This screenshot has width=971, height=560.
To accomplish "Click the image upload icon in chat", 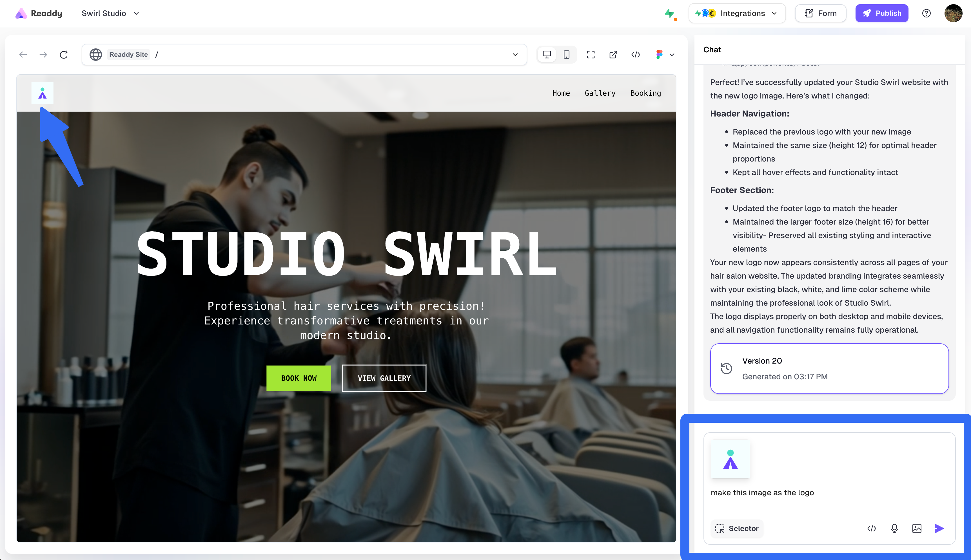I will [917, 528].
